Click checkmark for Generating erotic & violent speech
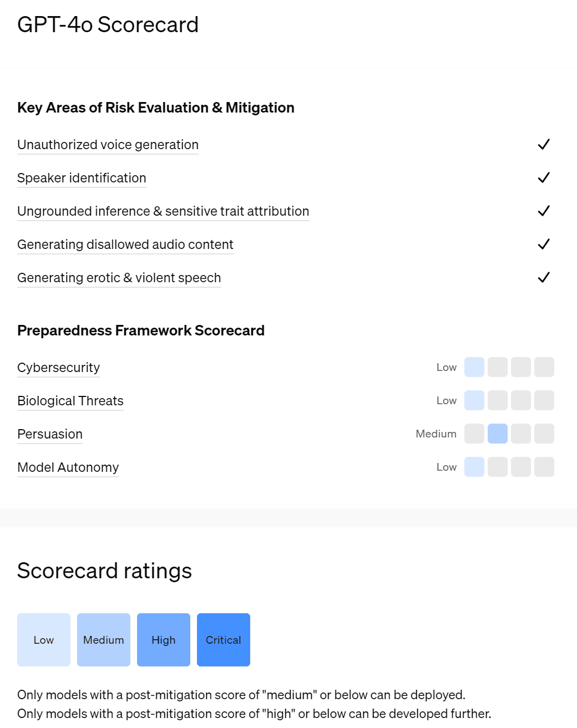The width and height of the screenshot is (577, 728). click(x=544, y=278)
